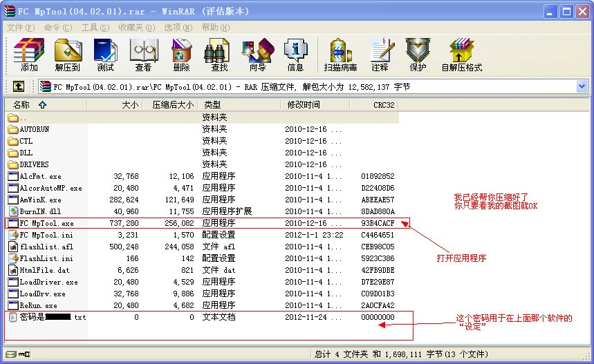Run 扫描病毒 virus scan
594x364 pixels.
tap(340, 55)
